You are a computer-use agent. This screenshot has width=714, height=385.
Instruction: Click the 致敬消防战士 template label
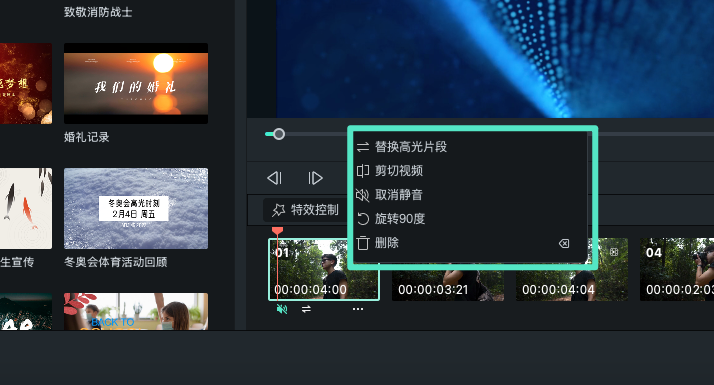coord(98,12)
